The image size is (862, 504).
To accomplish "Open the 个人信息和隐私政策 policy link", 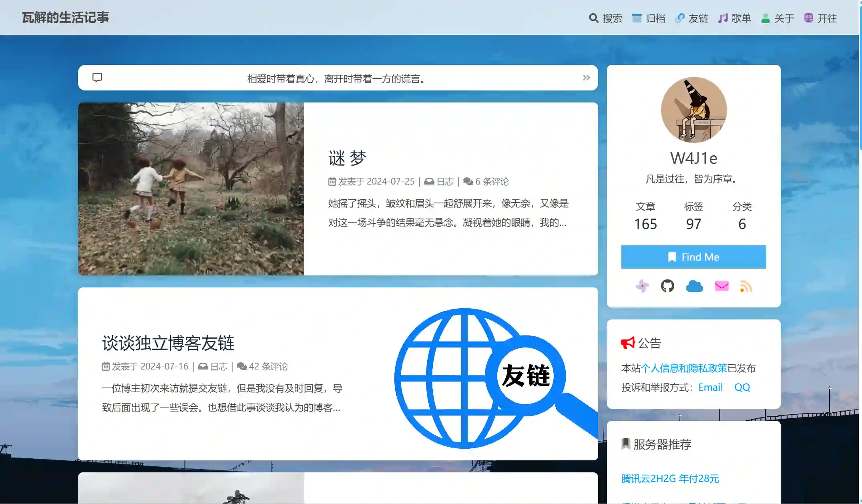I will pos(684,368).
